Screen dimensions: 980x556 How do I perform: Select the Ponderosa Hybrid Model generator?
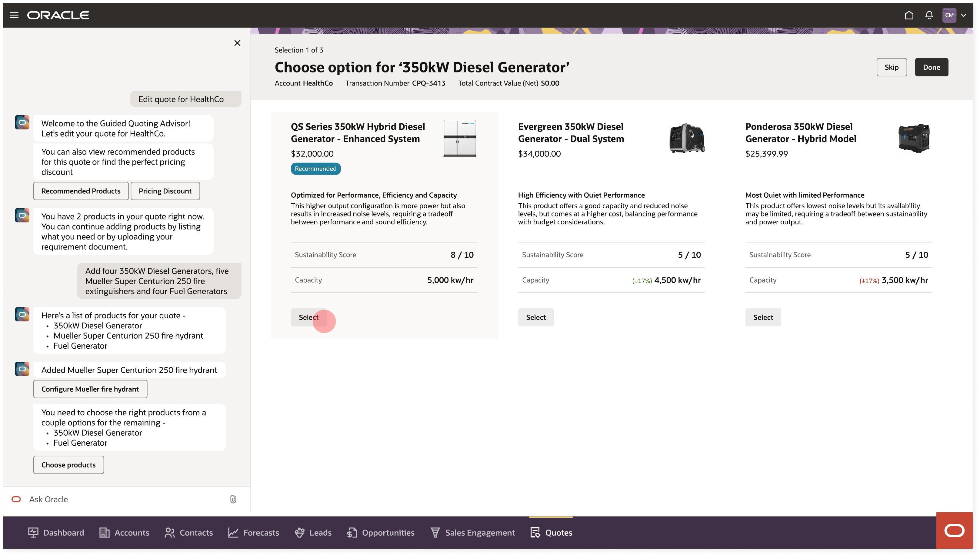[x=763, y=317]
